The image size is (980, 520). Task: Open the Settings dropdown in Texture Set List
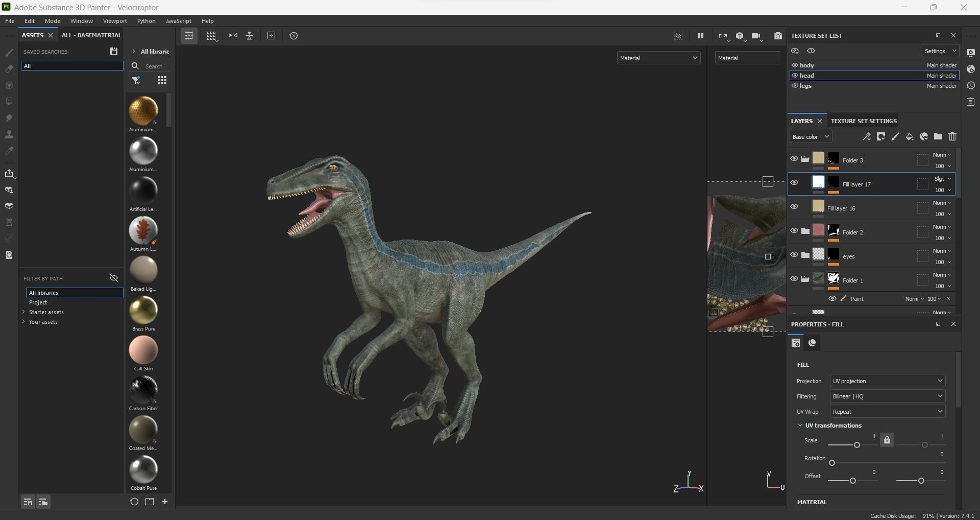click(940, 51)
